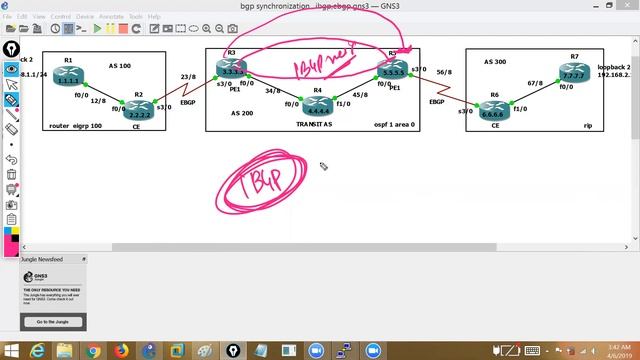Open the View menu

tap(39, 17)
